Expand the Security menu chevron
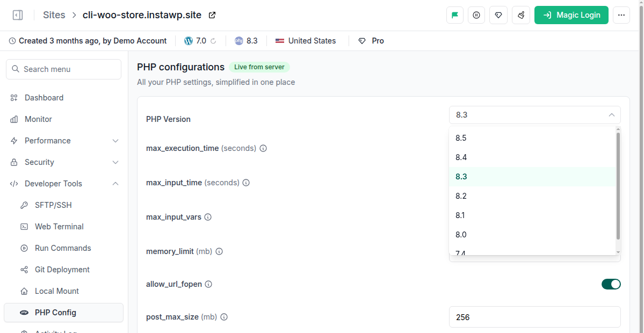Image resolution: width=644 pixels, height=333 pixels. click(115, 162)
